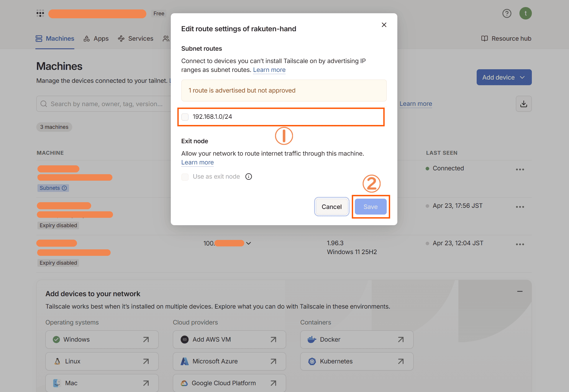Click the download export machines icon
This screenshot has height=392, width=569.
(524, 104)
